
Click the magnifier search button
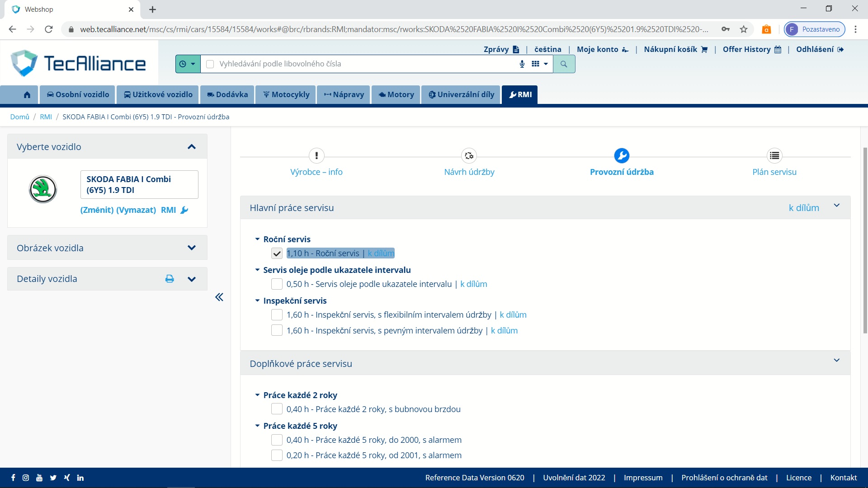564,64
